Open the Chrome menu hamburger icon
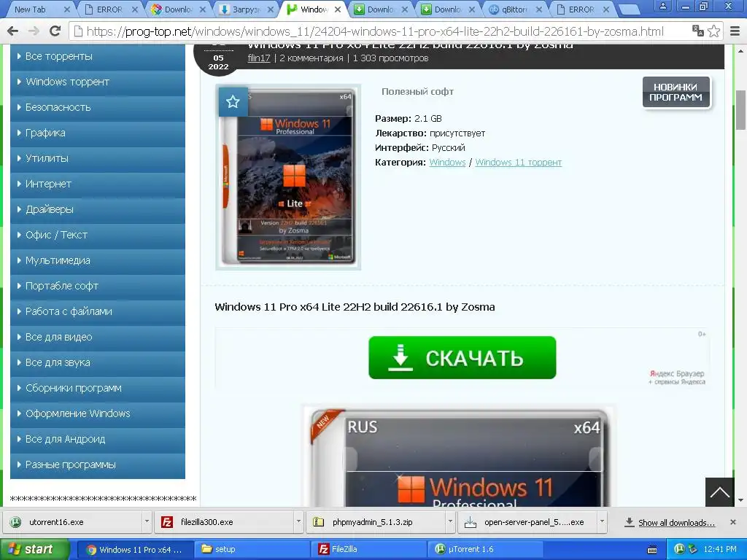Viewport: 747px width, 560px height. (x=735, y=31)
